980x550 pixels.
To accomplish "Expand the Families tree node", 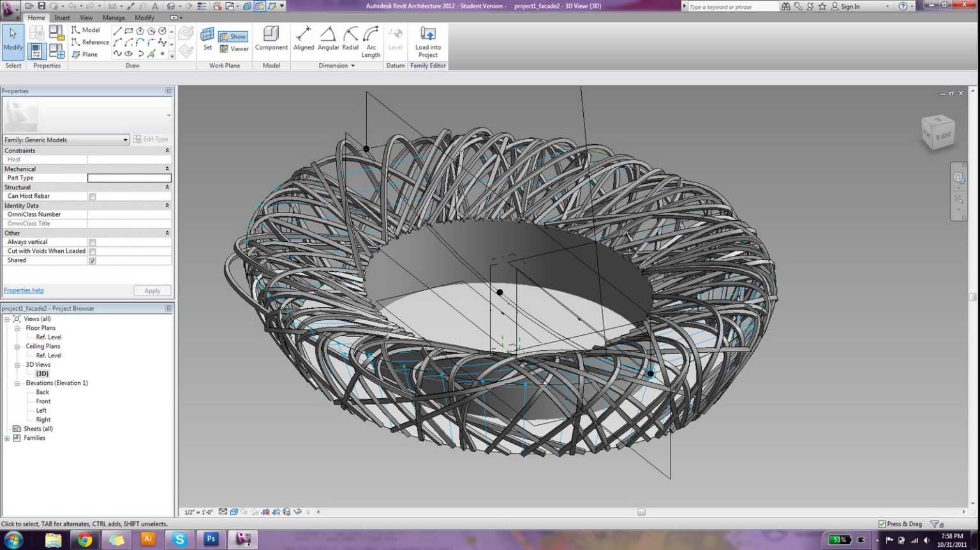I will (x=7, y=438).
